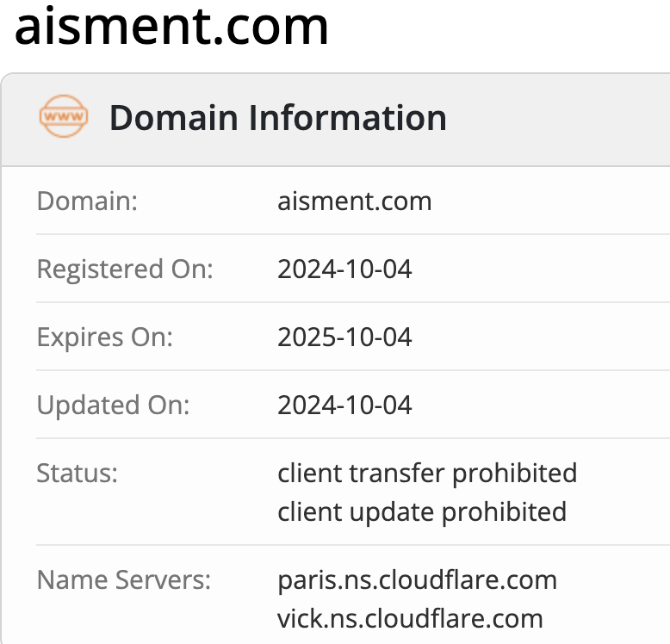Click empty area right of Domain Information title
Image resolution: width=670 pixels, height=644 pixels.
[x=555, y=119]
